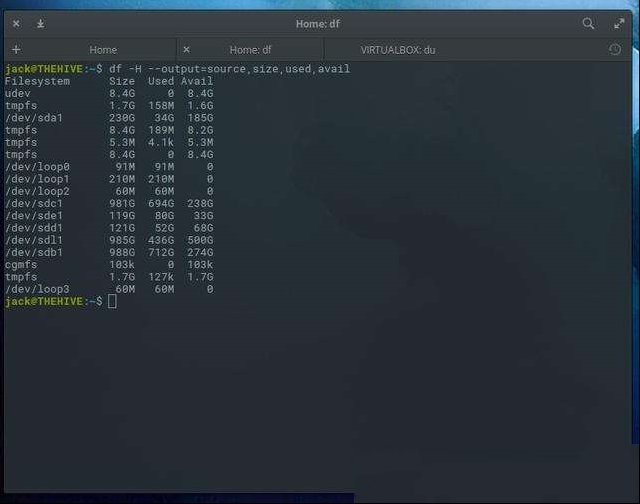Screen dimensions: 640x504
Task: Select the /dev/sdl1 entry
Action: (x=34, y=240)
